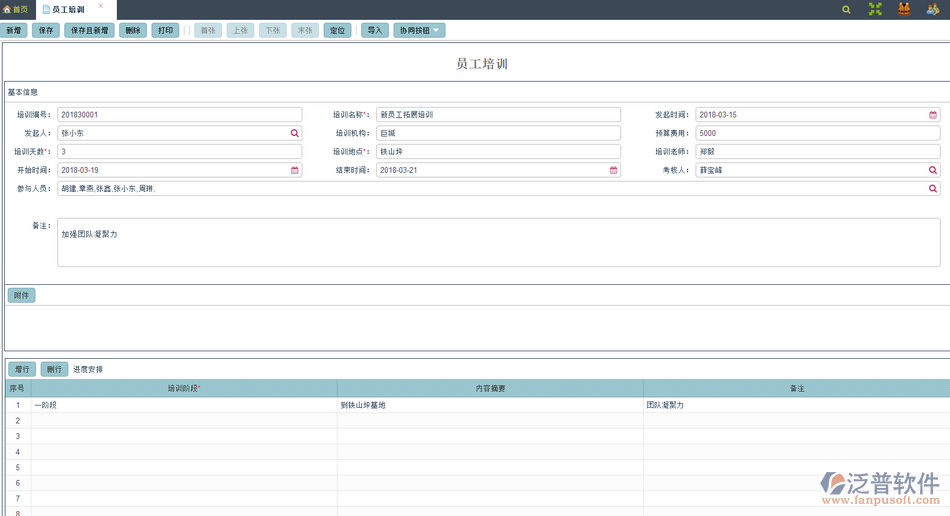This screenshot has width=950, height=516.
Task: Click search icon in 参与人员 field
Action: tap(933, 189)
